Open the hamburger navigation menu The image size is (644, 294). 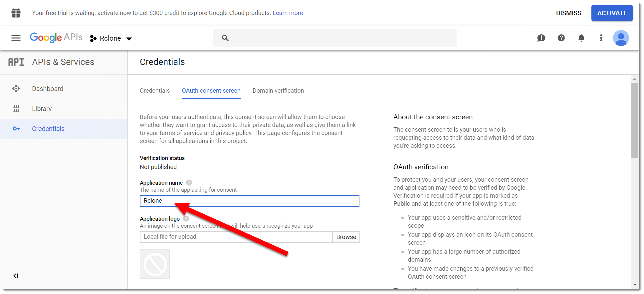click(16, 38)
